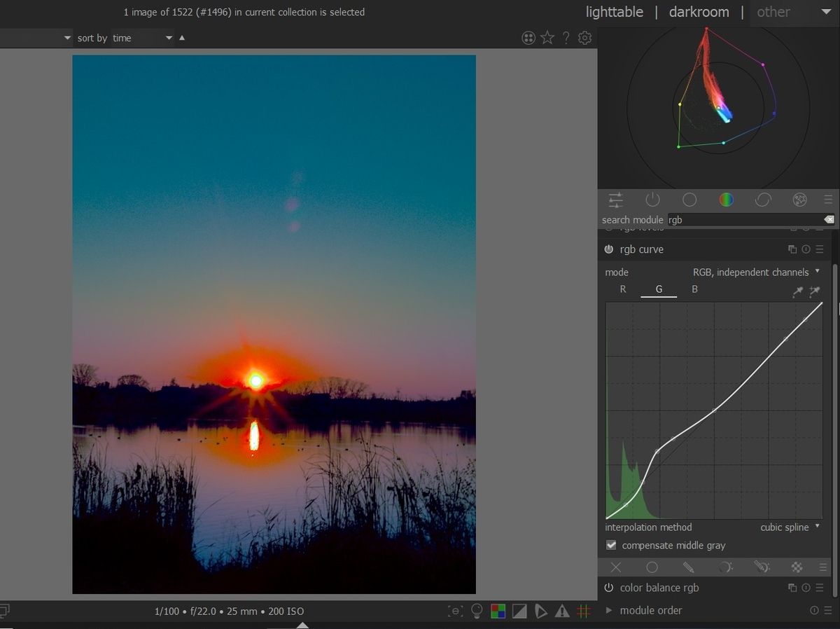Select drawn and parametric mask icon
The image size is (840, 629).
[762, 567]
